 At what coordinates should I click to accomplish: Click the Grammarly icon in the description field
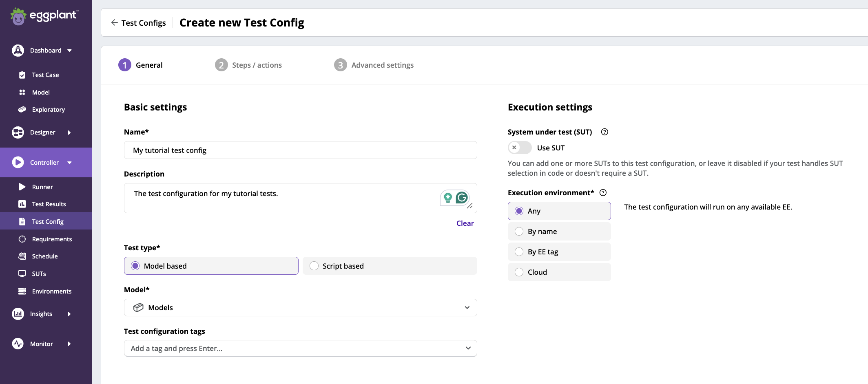click(462, 198)
